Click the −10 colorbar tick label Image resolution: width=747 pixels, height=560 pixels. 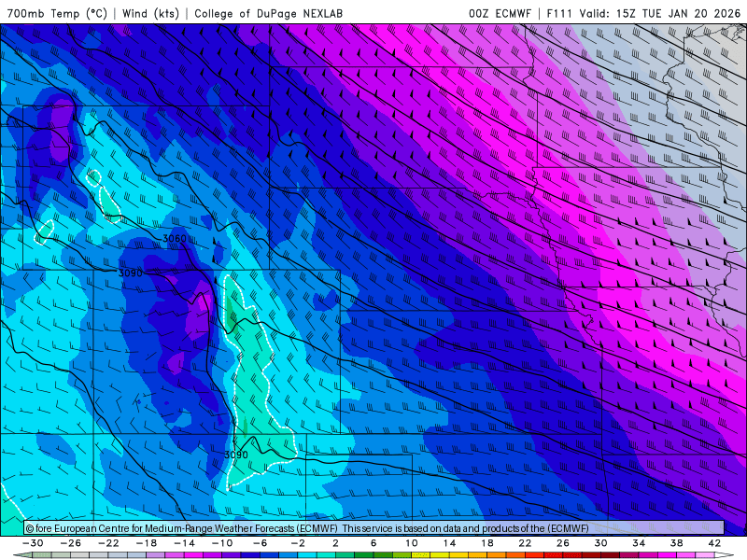[x=222, y=543]
